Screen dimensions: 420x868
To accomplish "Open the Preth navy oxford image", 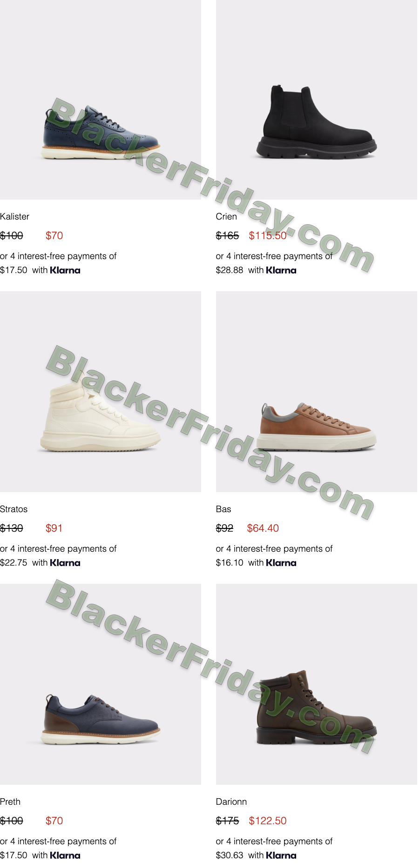I will click(101, 684).
